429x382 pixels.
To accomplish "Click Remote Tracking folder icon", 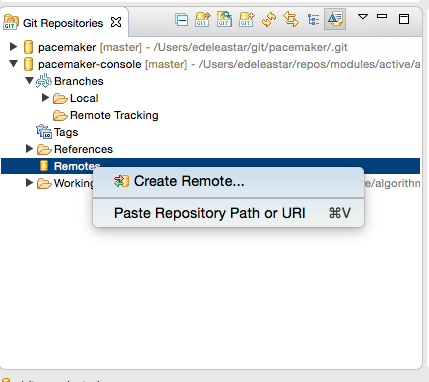I will 60,115.
